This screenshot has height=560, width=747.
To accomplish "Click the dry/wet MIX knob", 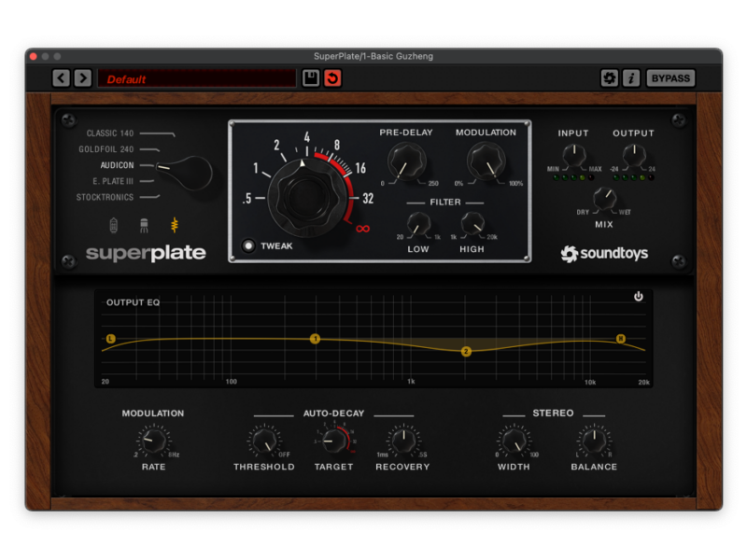I will tap(604, 199).
